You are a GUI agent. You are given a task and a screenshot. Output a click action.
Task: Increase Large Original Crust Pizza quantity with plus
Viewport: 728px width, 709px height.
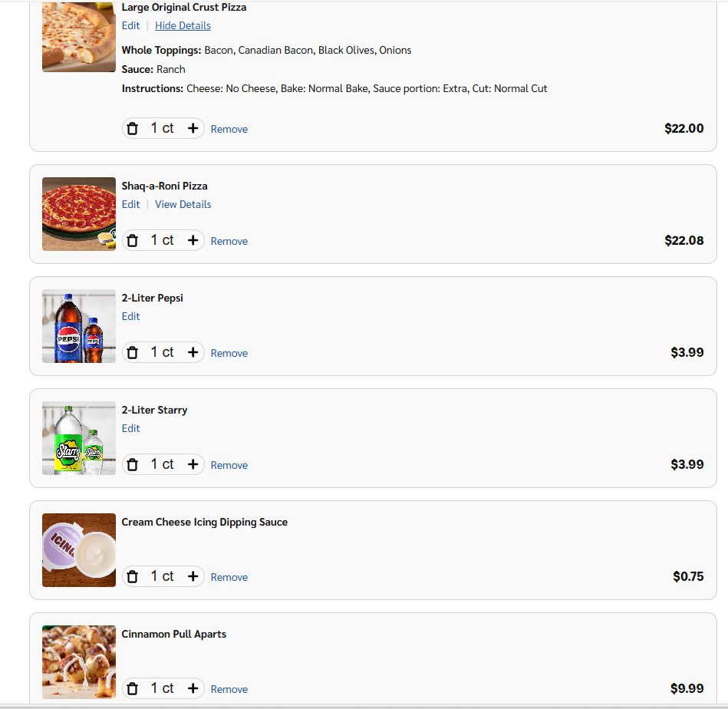pos(193,129)
